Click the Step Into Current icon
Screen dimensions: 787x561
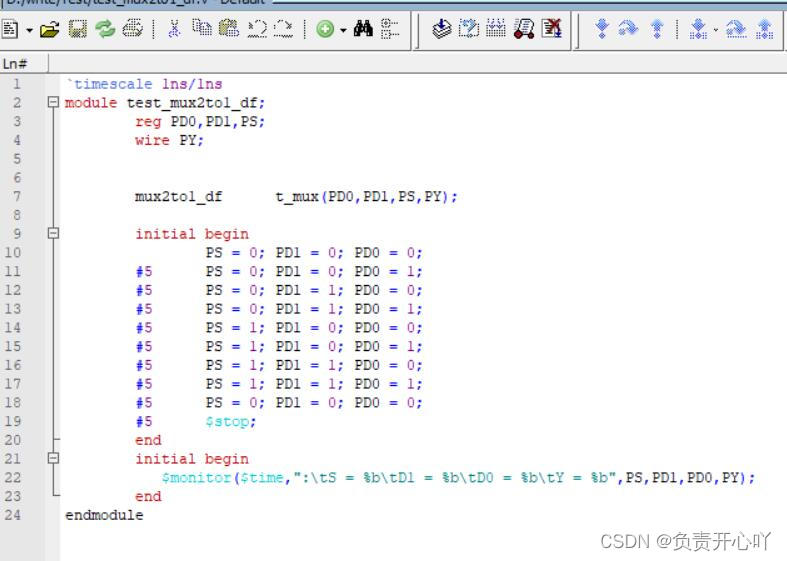(x=698, y=29)
